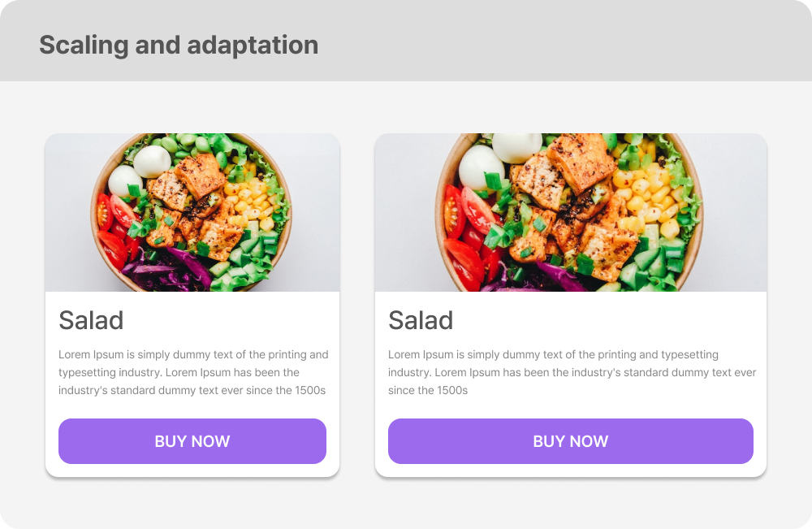Click the Lorem Ipsum description in the left card
812x529 pixels.
point(193,372)
